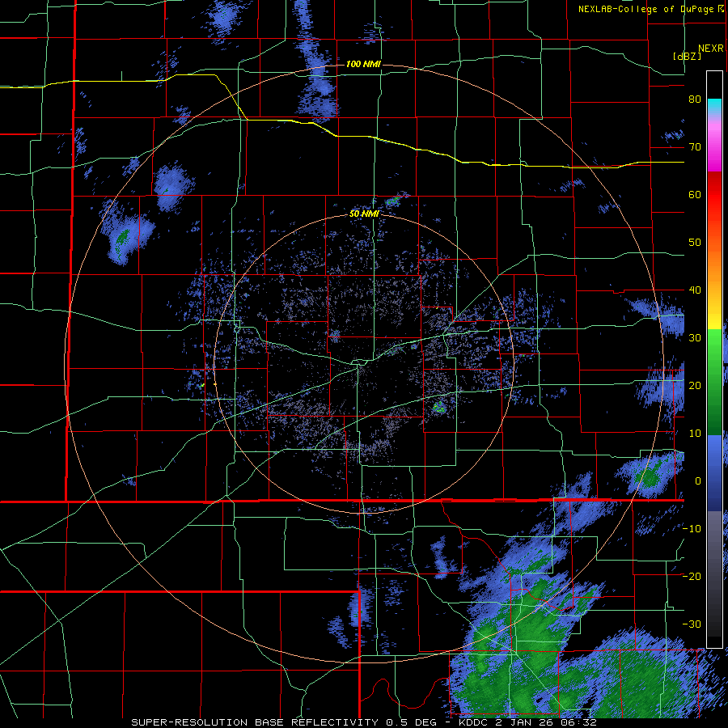Image resolution: width=728 pixels, height=728 pixels.
Task: Click the 40 dBZ scale value
Action: pyautogui.click(x=695, y=290)
